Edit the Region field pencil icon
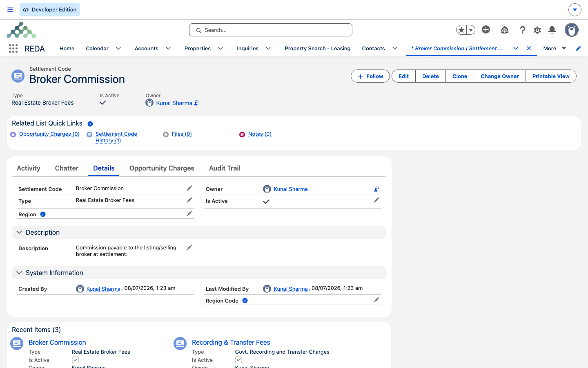Viewport: 588px width, 368px height. [x=189, y=213]
